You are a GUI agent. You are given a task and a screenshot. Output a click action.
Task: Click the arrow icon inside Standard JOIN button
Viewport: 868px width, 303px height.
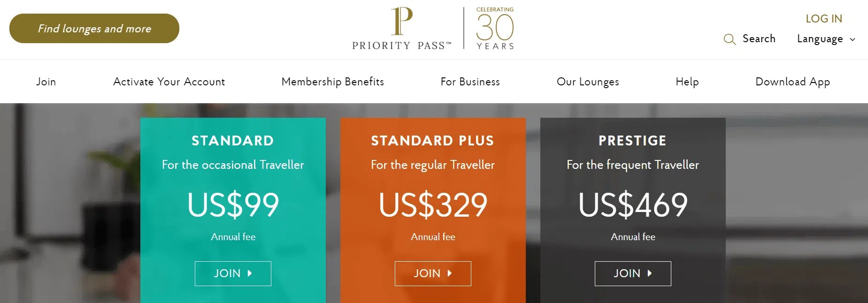(249, 273)
